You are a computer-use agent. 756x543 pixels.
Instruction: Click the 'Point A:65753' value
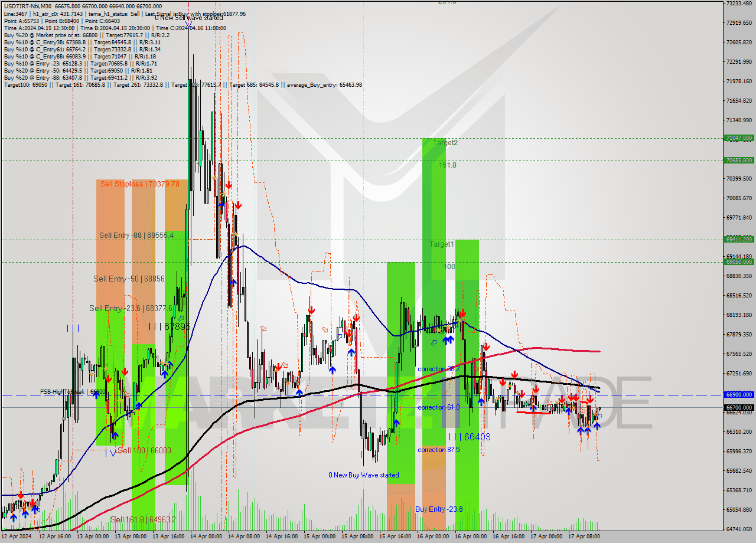point(21,21)
